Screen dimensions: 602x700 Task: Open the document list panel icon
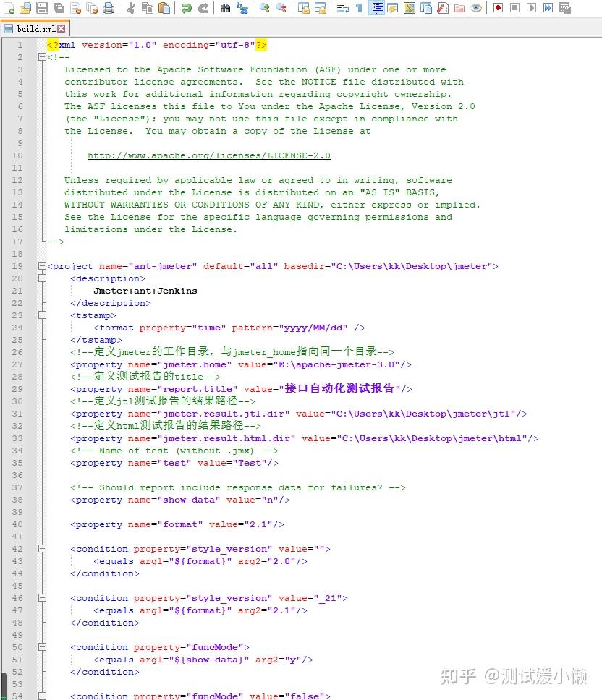click(x=426, y=7)
